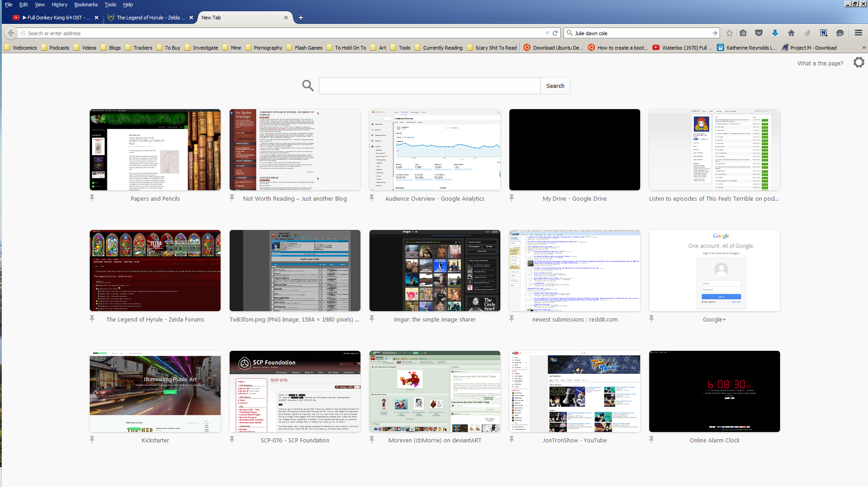Click the Pocket save icon
The width and height of the screenshot is (868, 487).
pyautogui.click(x=759, y=33)
